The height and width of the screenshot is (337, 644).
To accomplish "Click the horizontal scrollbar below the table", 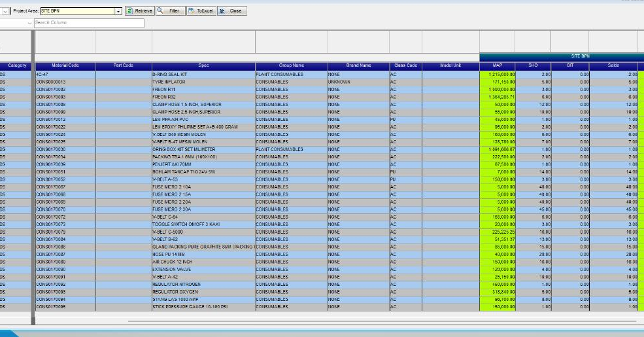I will click(382, 321).
